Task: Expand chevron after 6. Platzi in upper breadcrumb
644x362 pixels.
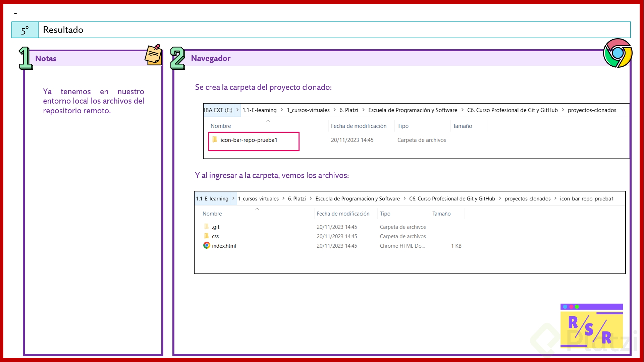Action: pos(363,110)
